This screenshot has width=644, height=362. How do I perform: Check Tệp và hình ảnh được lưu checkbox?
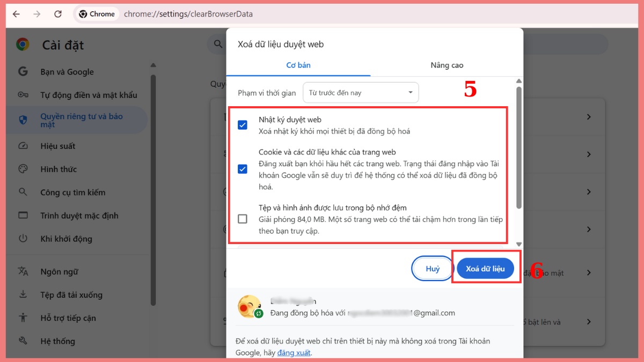pyautogui.click(x=243, y=219)
